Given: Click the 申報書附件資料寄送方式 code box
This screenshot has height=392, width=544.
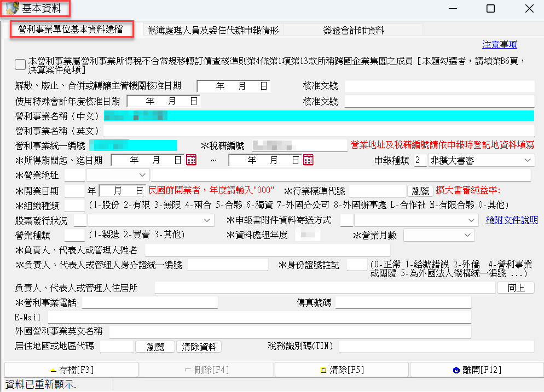Looking at the screenshot, I should 346,220.
